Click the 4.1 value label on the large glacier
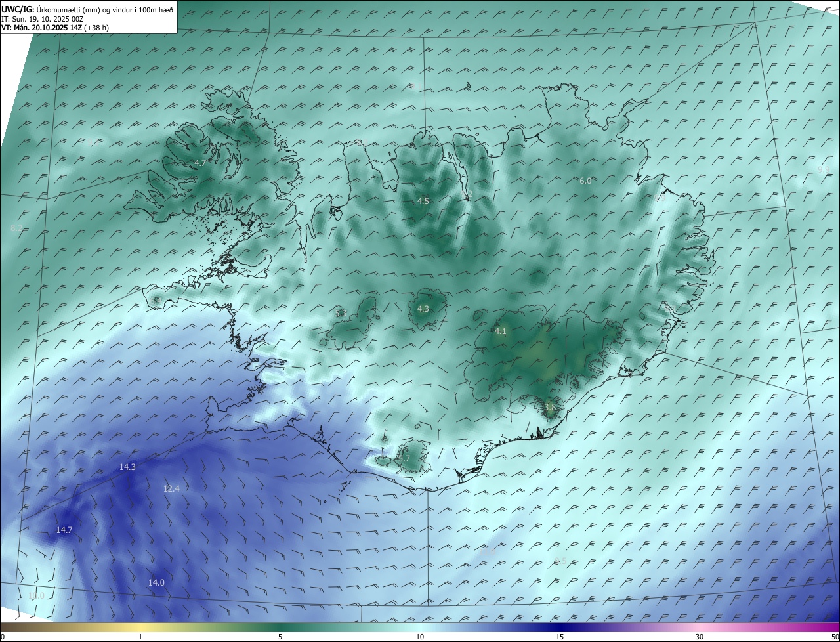This screenshot has width=840, height=642. tap(501, 332)
